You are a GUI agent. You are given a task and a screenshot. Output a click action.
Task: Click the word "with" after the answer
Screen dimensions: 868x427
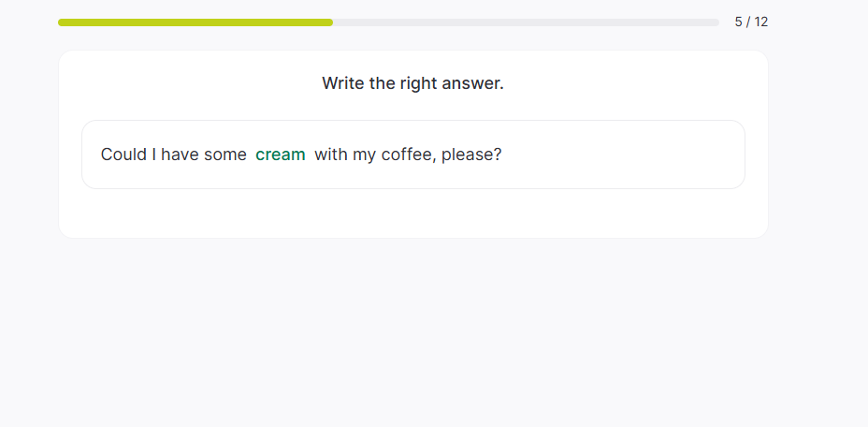pos(330,155)
